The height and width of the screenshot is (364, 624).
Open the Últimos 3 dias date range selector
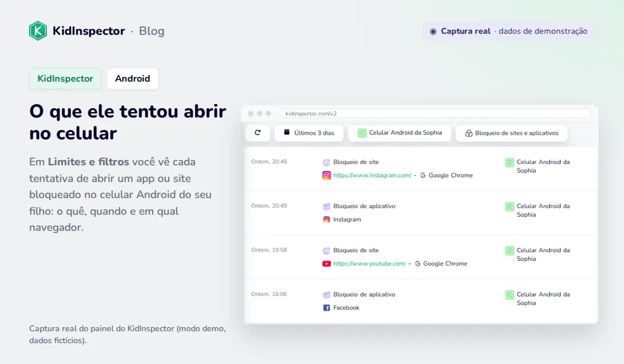(x=309, y=133)
